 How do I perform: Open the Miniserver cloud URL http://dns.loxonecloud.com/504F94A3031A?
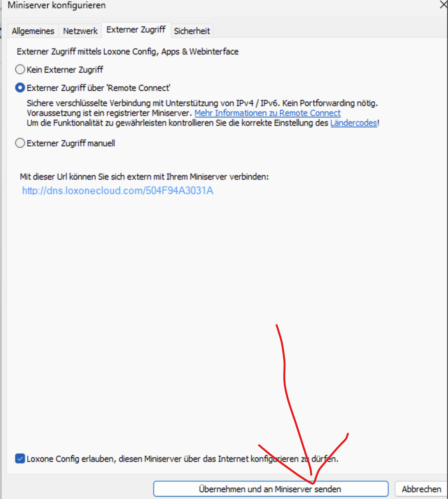(117, 190)
